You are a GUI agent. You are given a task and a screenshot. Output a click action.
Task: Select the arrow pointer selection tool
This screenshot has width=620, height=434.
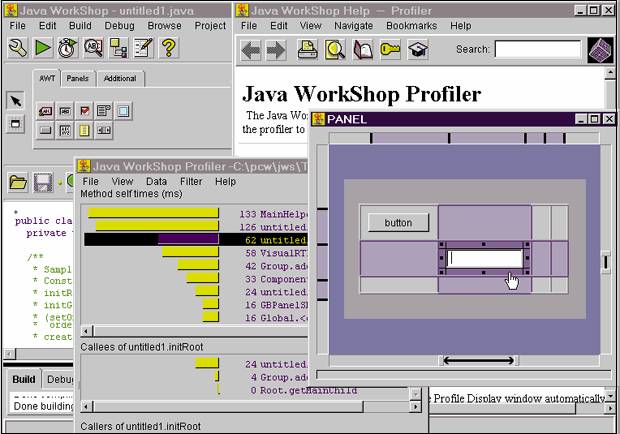15,100
